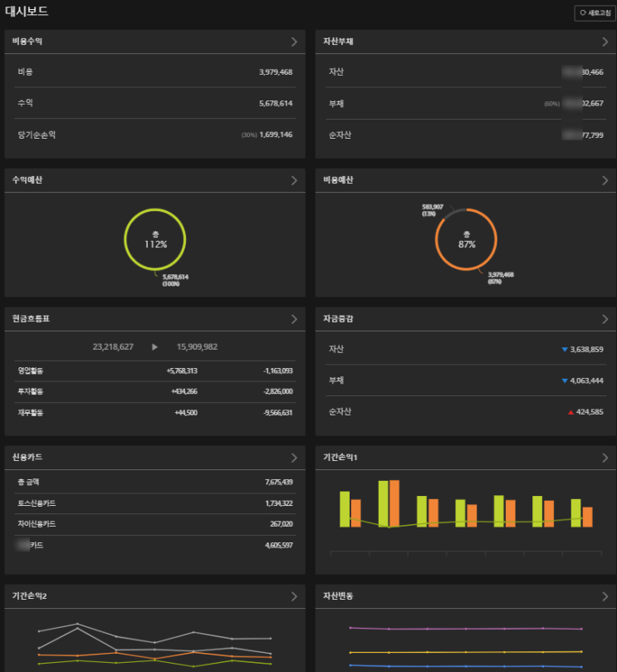Image resolution: width=617 pixels, height=672 pixels.
Task: Open 기간손익1 chart via chevron icon
Action: pos(605,458)
